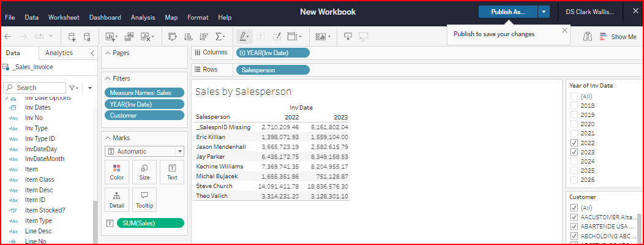This screenshot has width=644, height=245.
Task: Collapse the Pages shelf chevron
Action: click(108, 53)
